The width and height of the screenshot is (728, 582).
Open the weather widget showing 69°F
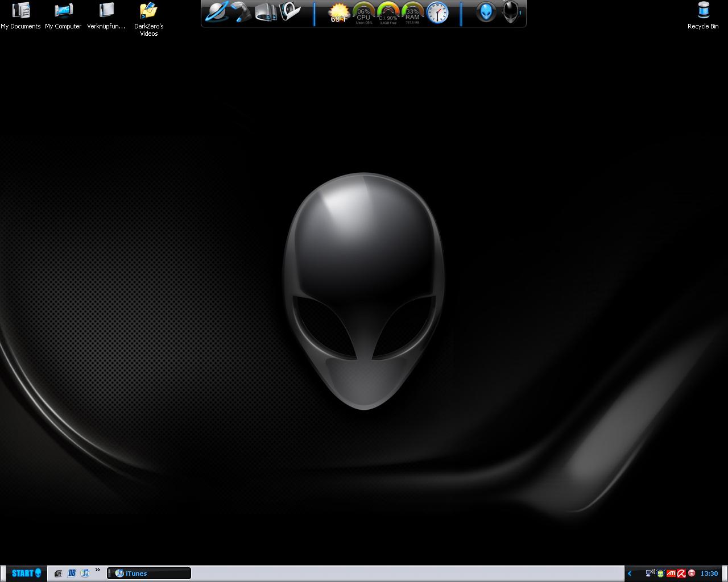(339, 13)
